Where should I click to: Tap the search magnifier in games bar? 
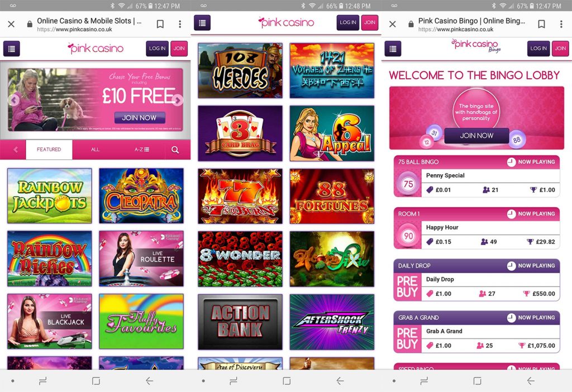(175, 150)
